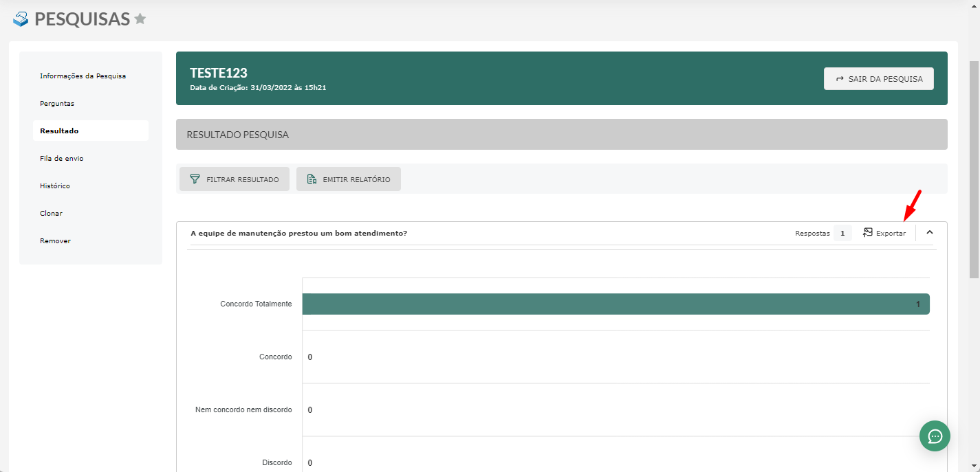
Task: Open Informações da Pesquisa section
Action: 83,76
